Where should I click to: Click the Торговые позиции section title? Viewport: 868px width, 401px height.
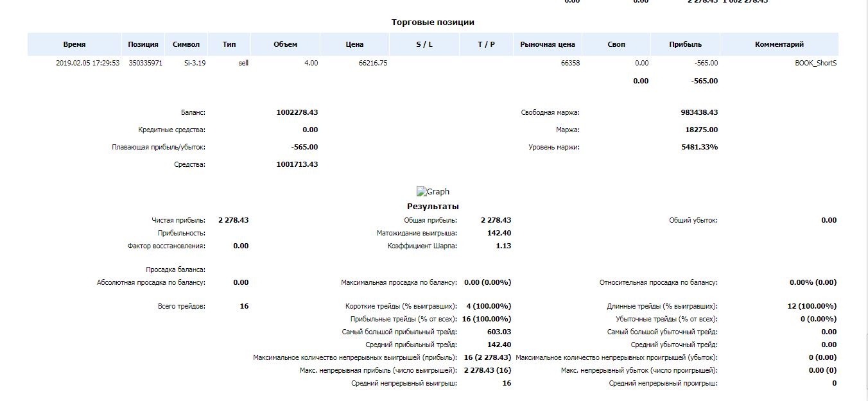pyautogui.click(x=433, y=22)
